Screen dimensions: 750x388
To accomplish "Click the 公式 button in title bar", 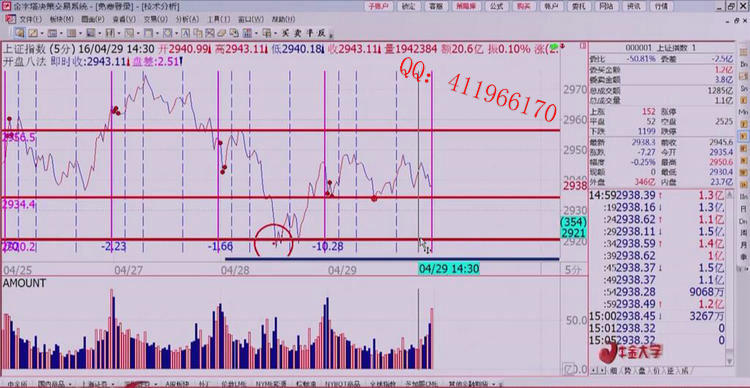I will tap(496, 6).
